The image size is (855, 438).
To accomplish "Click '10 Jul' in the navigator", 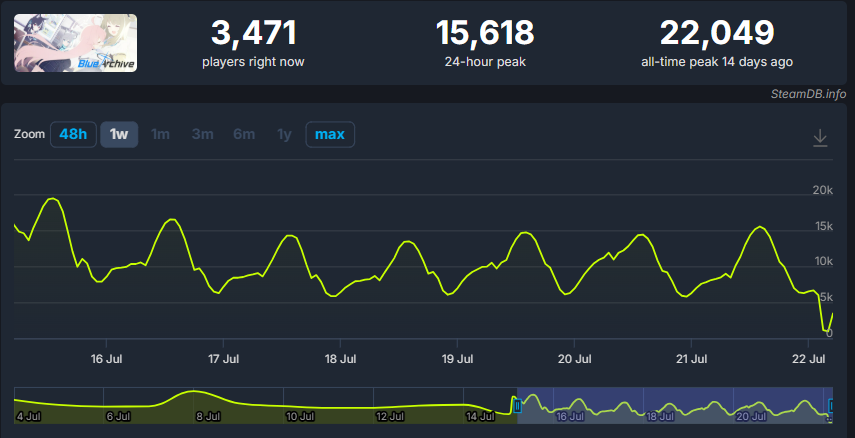I will pos(299,417).
